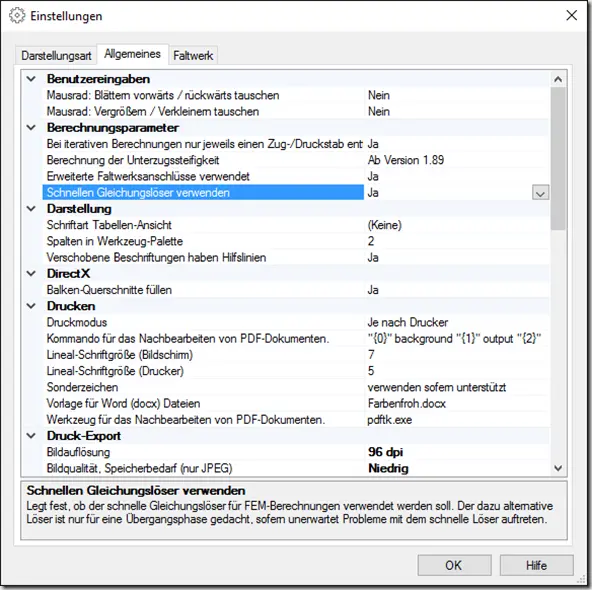
Task: Collapse the DirectX category
Action: (x=31, y=274)
